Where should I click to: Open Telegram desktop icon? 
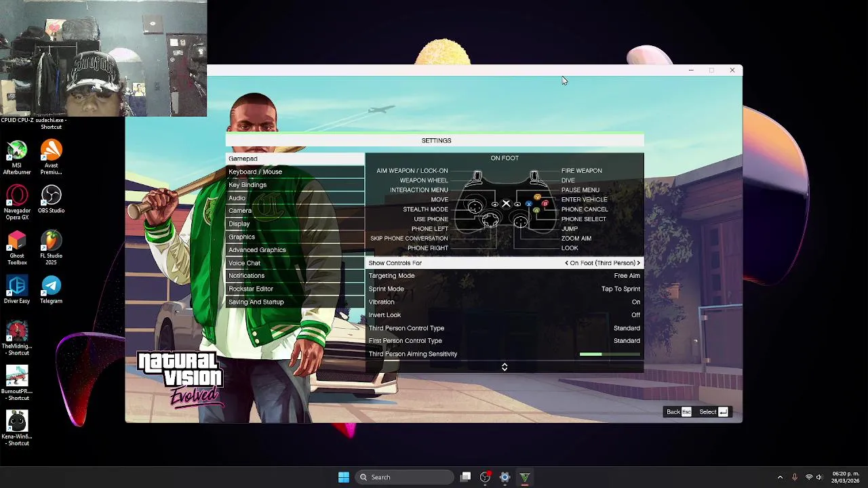(x=51, y=290)
